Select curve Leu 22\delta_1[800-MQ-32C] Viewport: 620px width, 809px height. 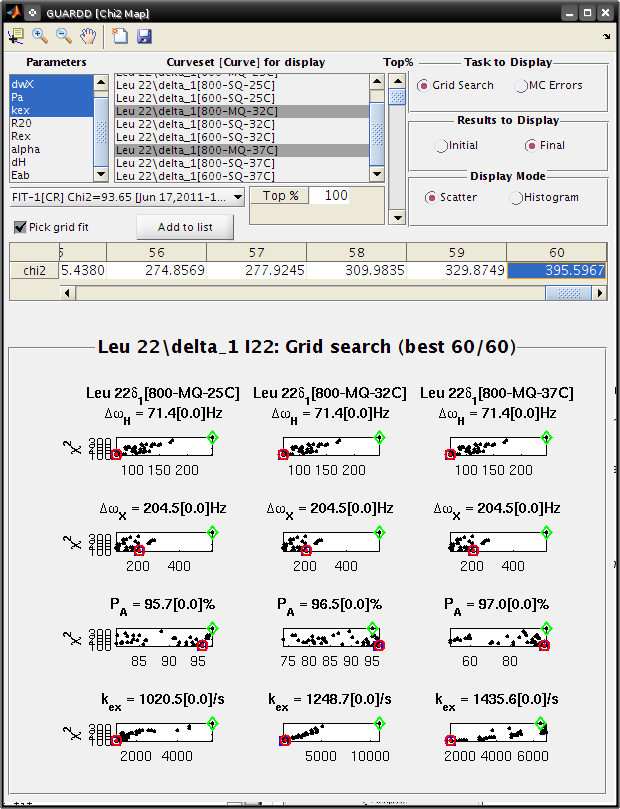click(242, 111)
